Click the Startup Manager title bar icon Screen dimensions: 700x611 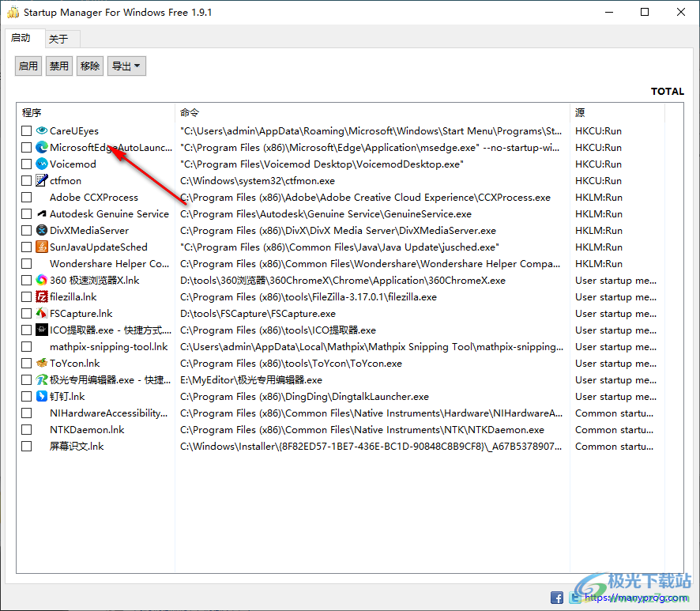pos(13,12)
